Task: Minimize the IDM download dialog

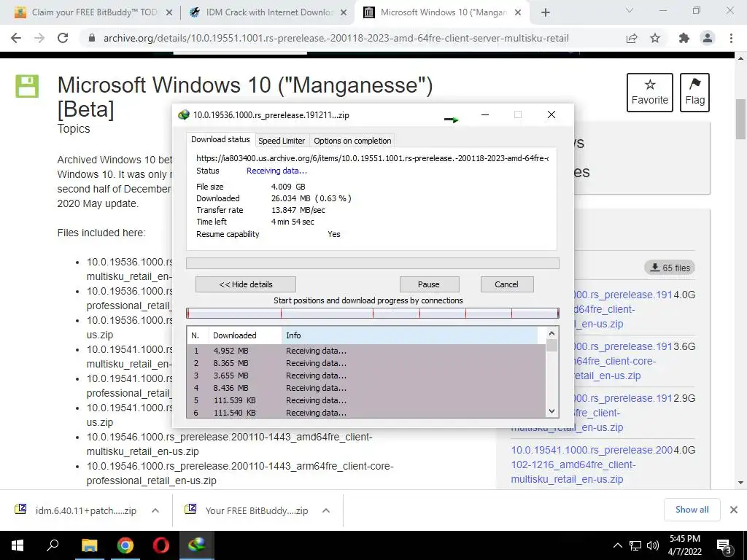Action: pos(485,114)
